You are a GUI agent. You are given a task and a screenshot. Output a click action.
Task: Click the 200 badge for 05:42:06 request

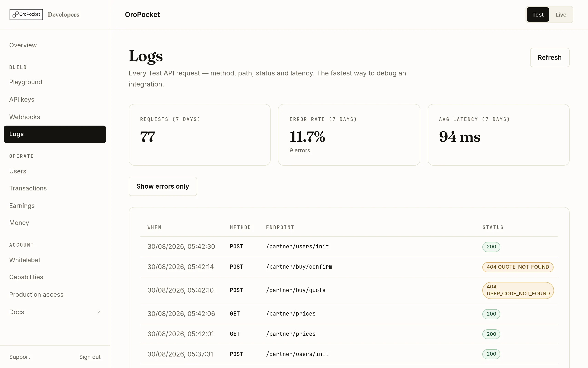coord(491,314)
